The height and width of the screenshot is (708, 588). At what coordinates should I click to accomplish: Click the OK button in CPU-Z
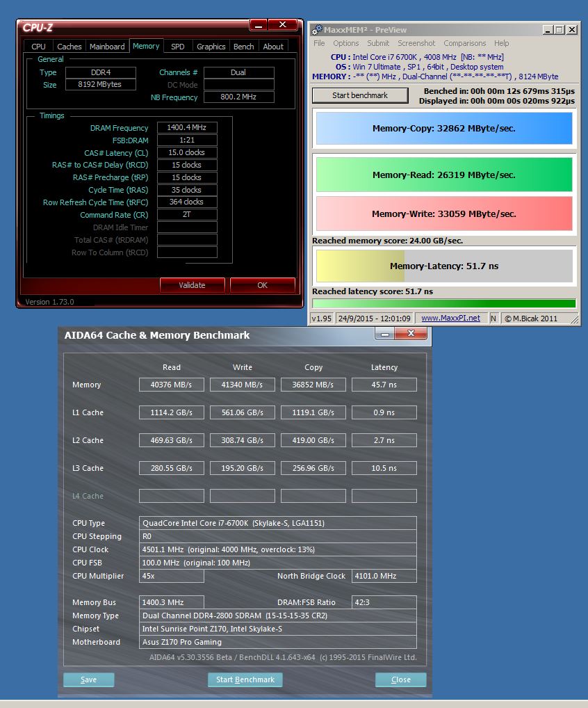262,285
